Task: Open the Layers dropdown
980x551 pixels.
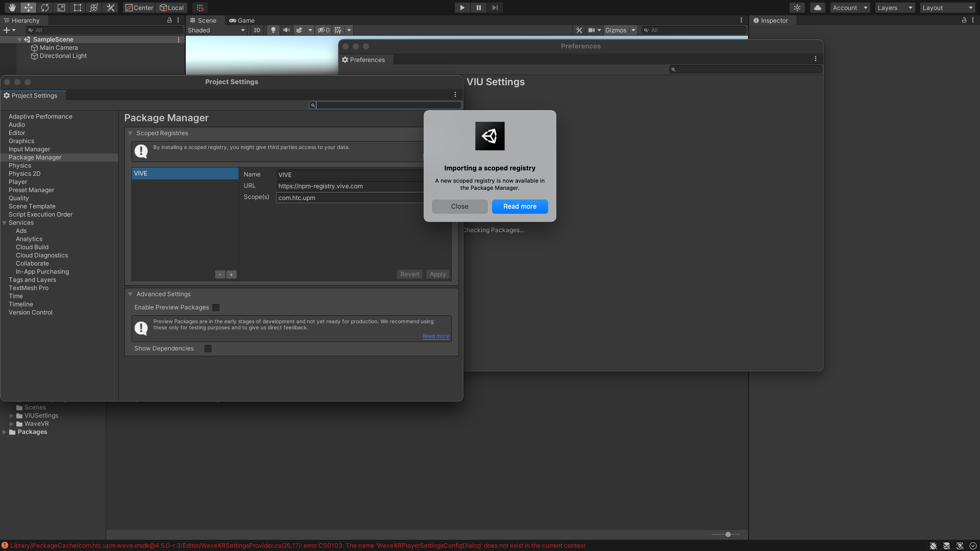Action: [x=895, y=8]
